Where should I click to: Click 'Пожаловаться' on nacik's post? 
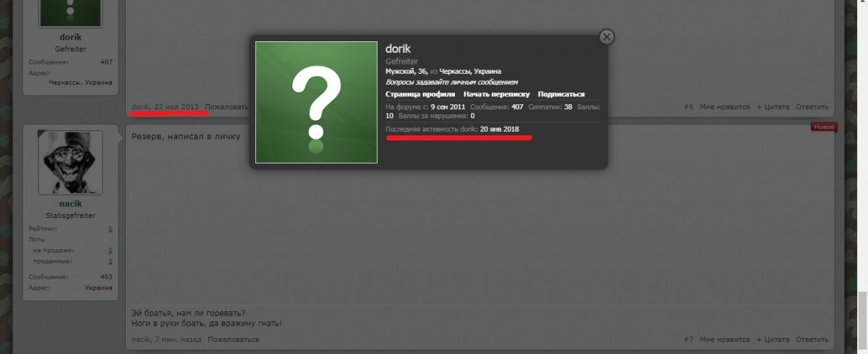pos(233,340)
